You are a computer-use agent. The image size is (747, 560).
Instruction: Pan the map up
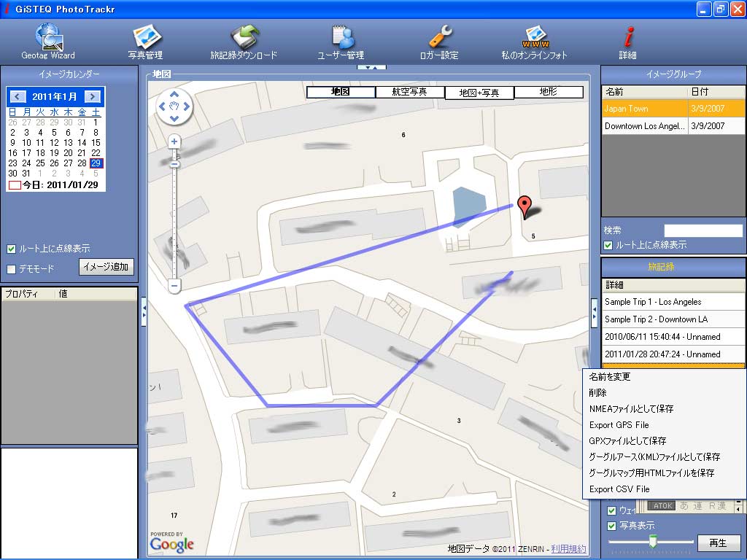174,94
